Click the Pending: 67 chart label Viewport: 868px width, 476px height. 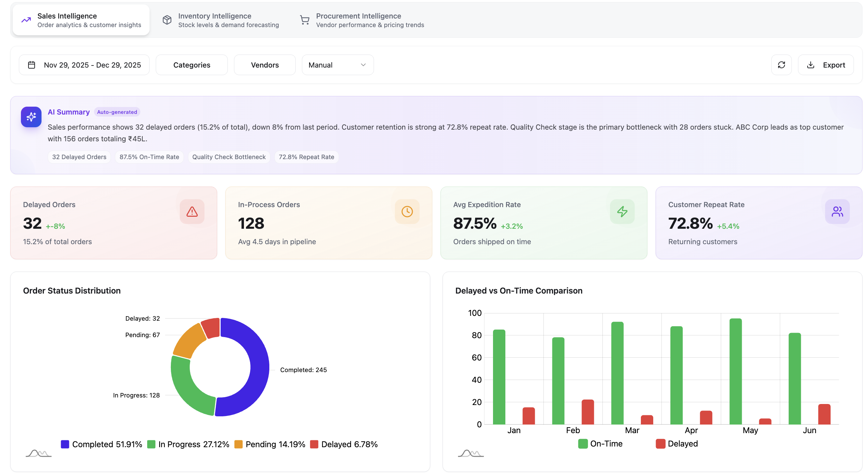[142, 335]
